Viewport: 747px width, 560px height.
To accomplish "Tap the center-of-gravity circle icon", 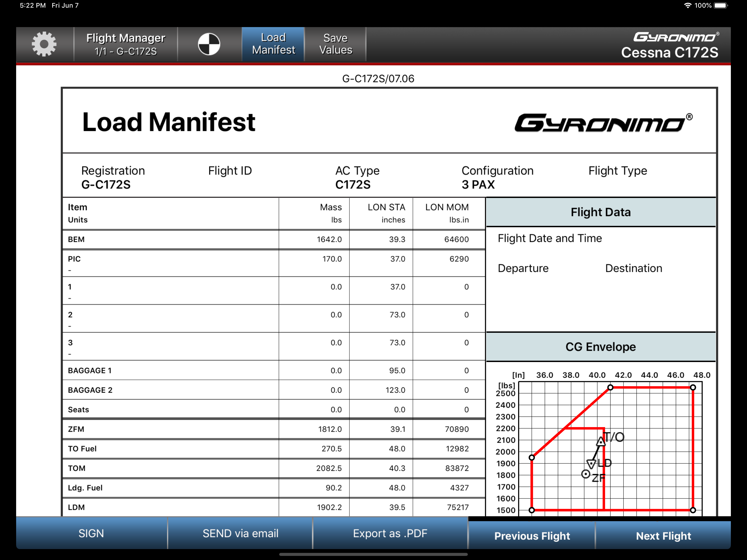I will [x=209, y=44].
